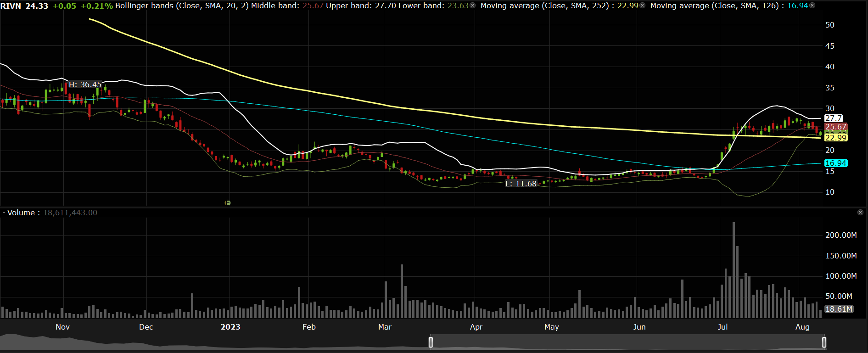The width and height of the screenshot is (868, 353).
Task: Click the Lower band 23.63 value
Action: pos(458,6)
